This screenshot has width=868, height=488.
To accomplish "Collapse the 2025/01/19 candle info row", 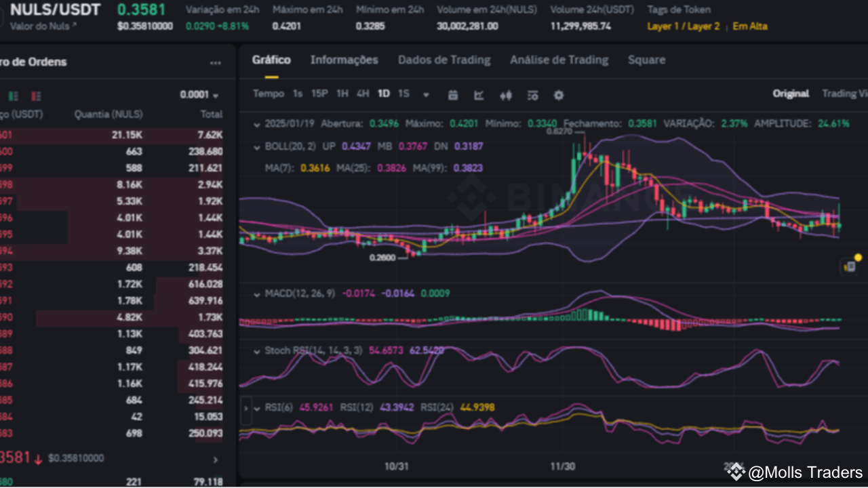I will click(x=257, y=124).
